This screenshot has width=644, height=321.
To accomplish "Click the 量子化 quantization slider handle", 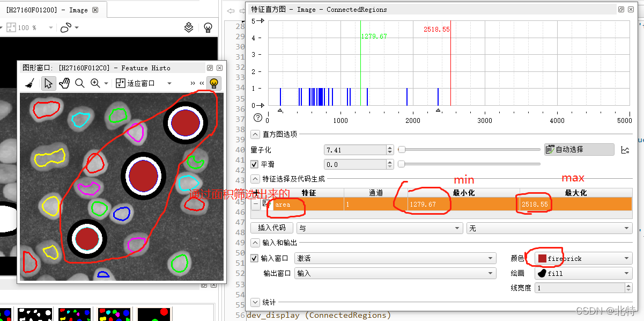I will (x=401, y=149).
